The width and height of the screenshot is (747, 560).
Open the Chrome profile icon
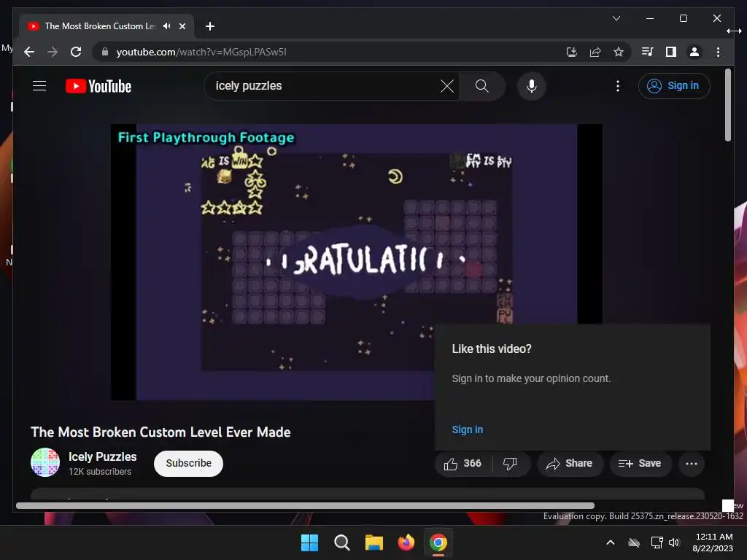pos(694,52)
